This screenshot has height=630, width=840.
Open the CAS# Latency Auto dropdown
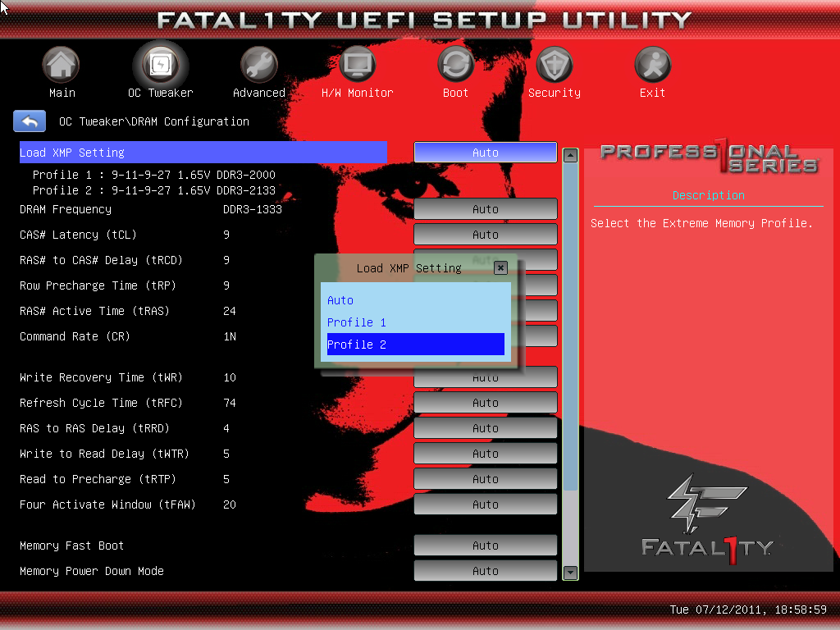(x=485, y=235)
